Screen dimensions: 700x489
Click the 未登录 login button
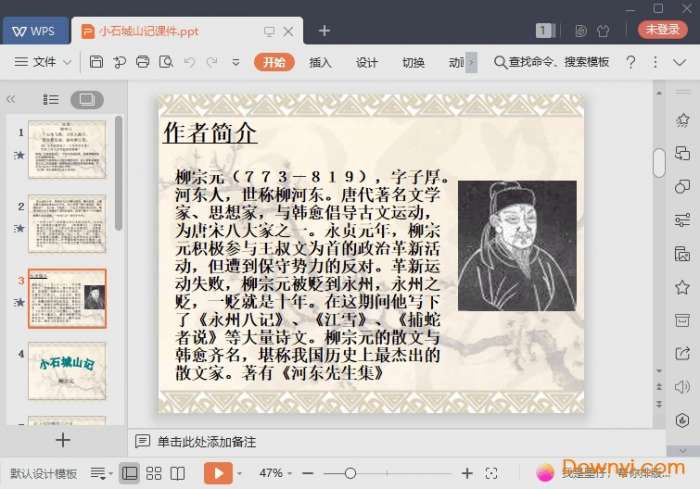[x=662, y=30]
